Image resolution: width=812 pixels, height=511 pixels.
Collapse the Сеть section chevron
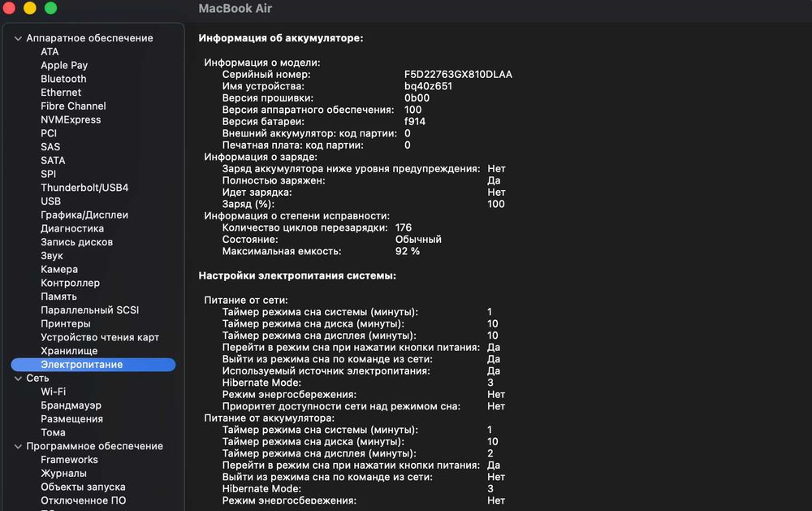(18, 379)
